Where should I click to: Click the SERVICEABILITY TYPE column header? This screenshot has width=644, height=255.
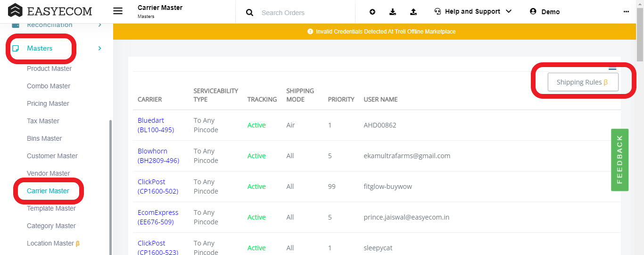216,95
